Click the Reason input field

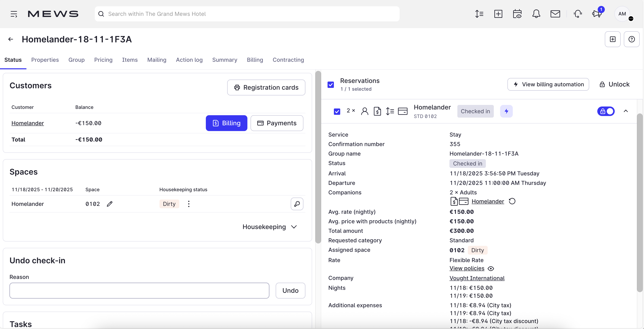click(x=139, y=291)
